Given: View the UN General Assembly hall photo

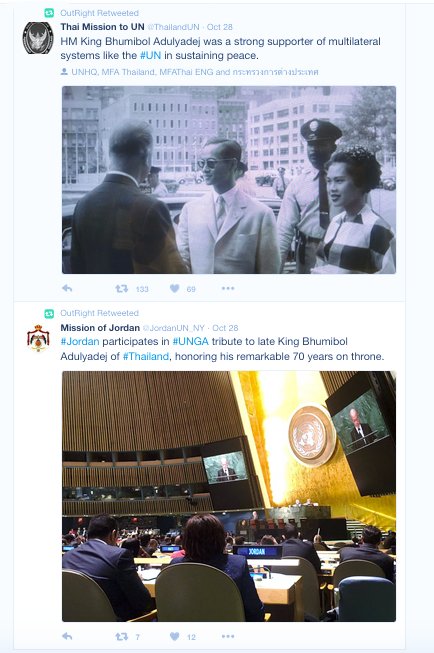Looking at the screenshot, I should (x=229, y=496).
